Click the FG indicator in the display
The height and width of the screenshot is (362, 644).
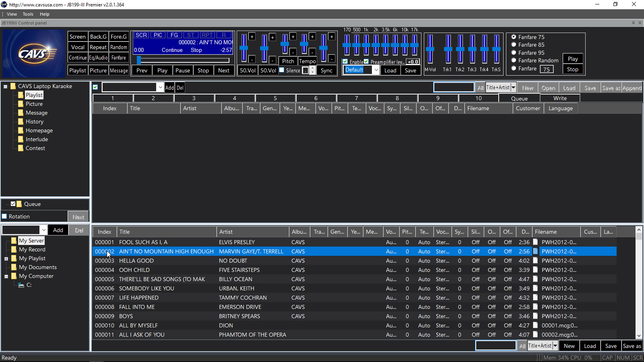174,35
